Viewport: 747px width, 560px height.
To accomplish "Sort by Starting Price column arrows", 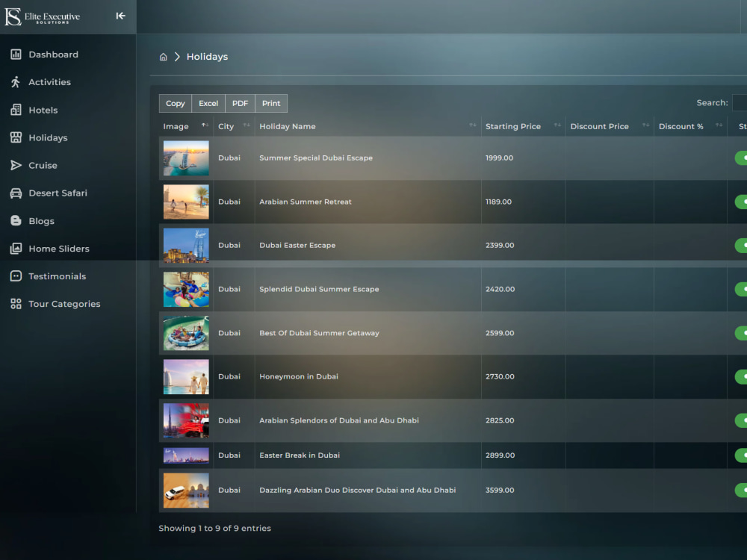I will [557, 125].
